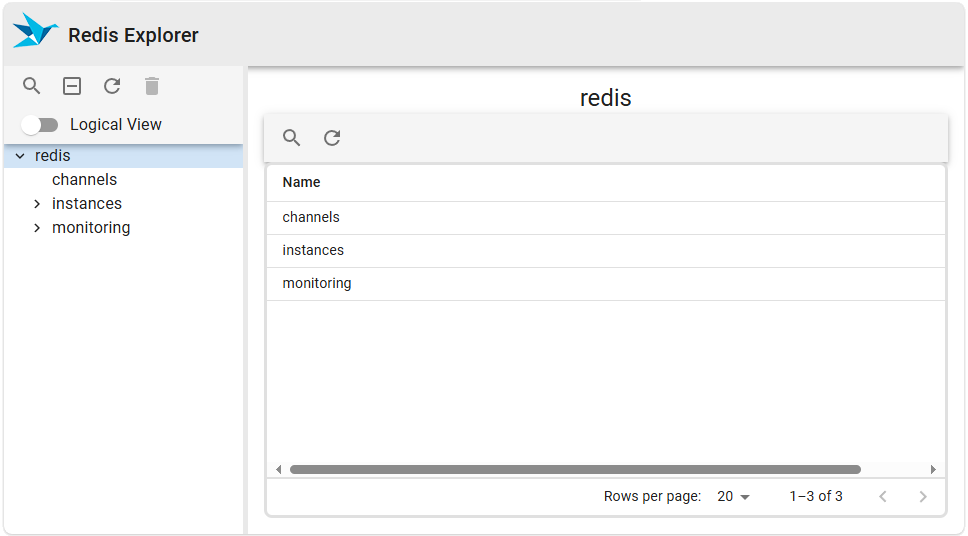Expand the instances tree node

(x=37, y=204)
